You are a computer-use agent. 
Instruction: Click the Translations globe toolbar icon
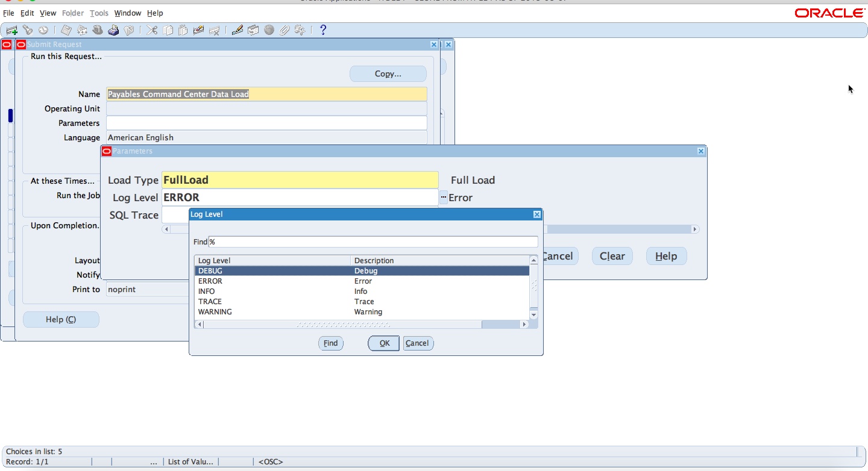point(269,30)
